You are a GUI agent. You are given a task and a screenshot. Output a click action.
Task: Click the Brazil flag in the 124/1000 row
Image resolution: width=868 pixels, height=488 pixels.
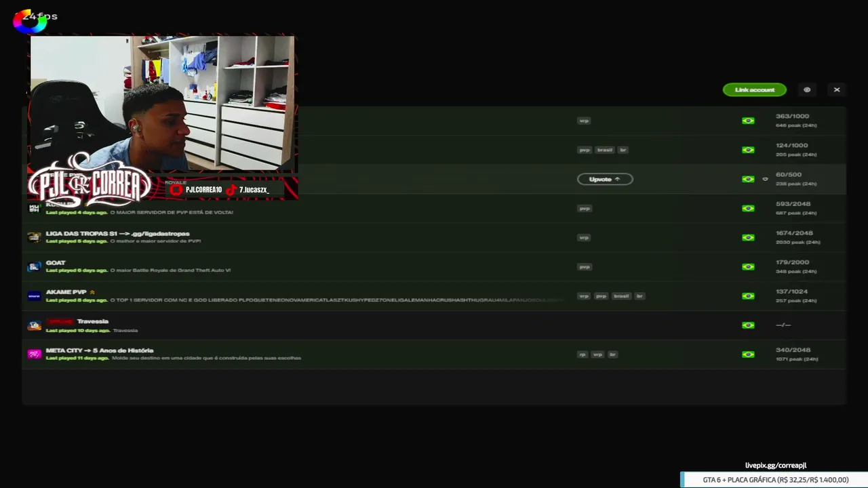tap(748, 150)
